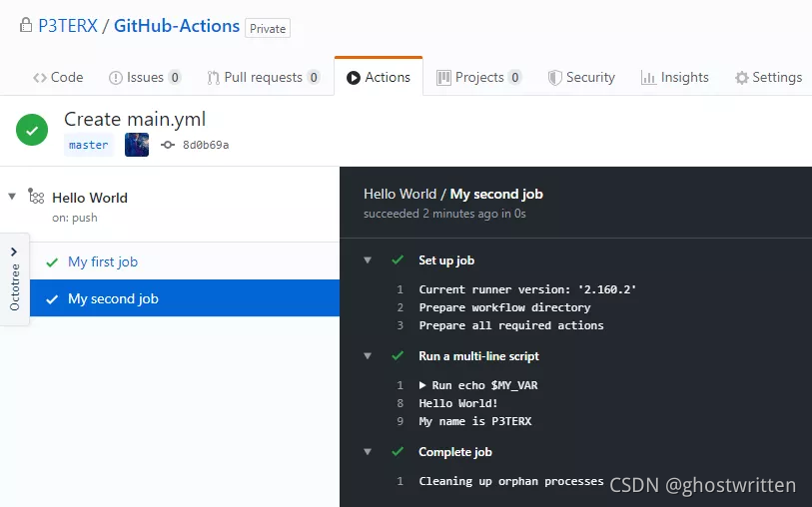Viewport: 812px width, 507px height.
Task: Click the Run a multi-line script title
Action: click(x=479, y=356)
